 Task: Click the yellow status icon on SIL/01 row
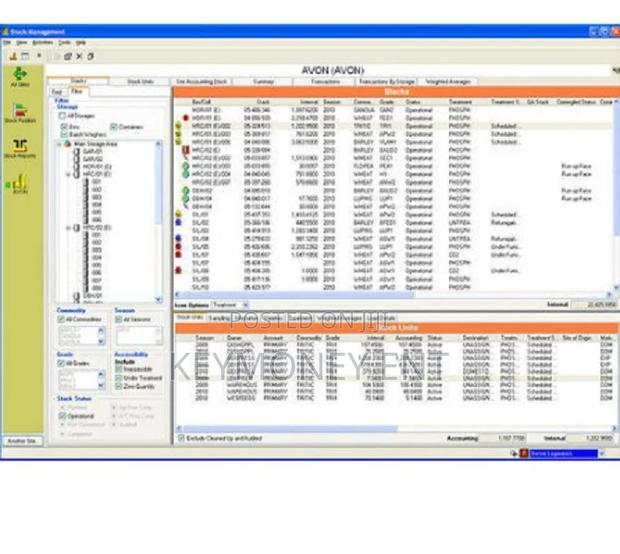178,214
